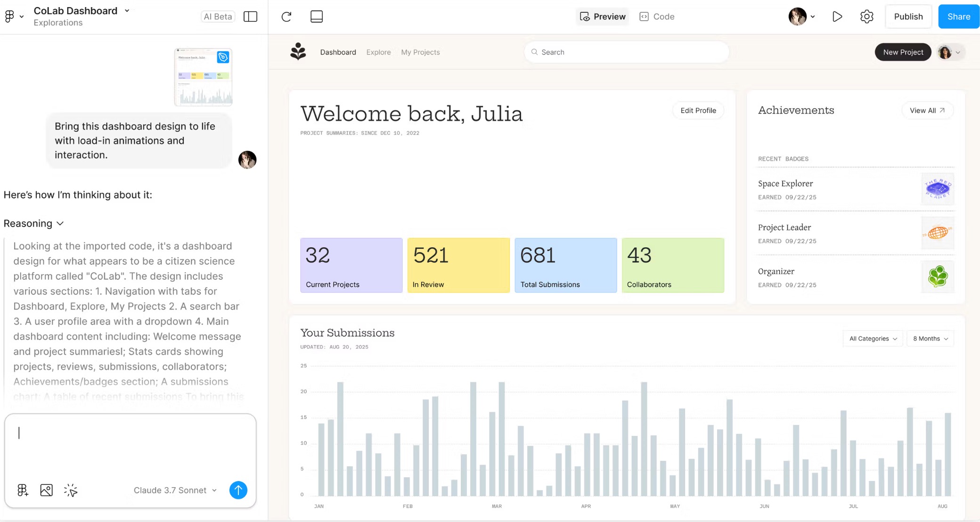Click in the dashboard Search field
The height and width of the screenshot is (522, 980).
[627, 52]
